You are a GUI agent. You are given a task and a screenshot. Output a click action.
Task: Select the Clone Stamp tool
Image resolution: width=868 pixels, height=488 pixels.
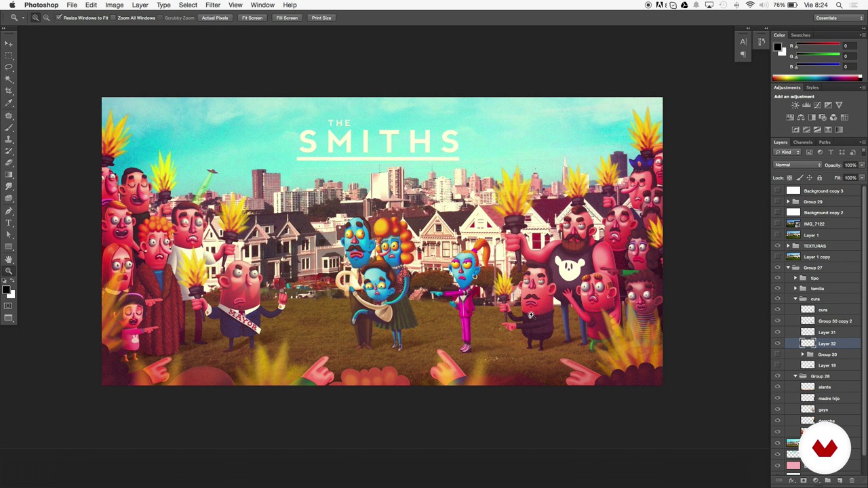tap(9, 138)
